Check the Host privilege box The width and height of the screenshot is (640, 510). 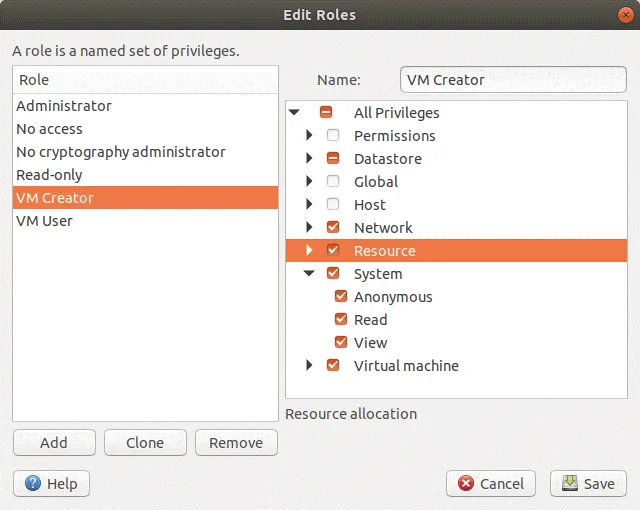tap(333, 205)
